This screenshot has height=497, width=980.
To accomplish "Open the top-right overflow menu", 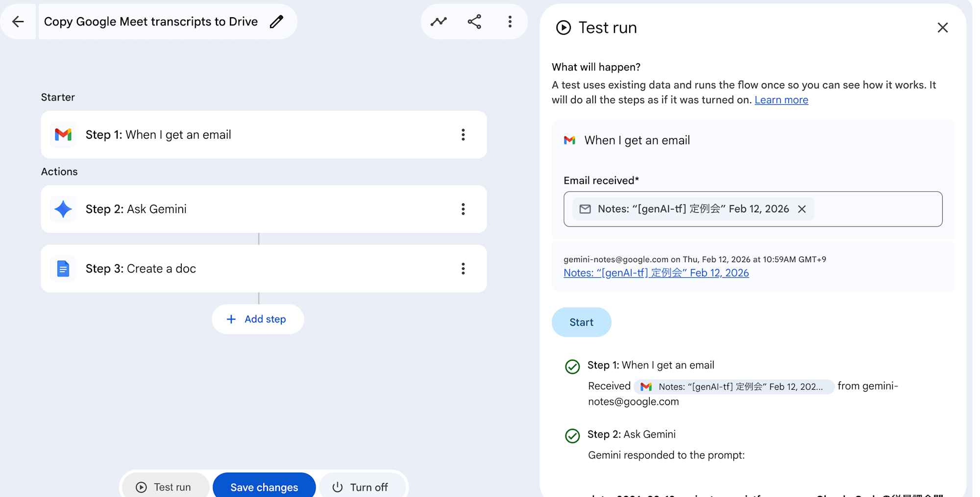I will [x=510, y=22].
